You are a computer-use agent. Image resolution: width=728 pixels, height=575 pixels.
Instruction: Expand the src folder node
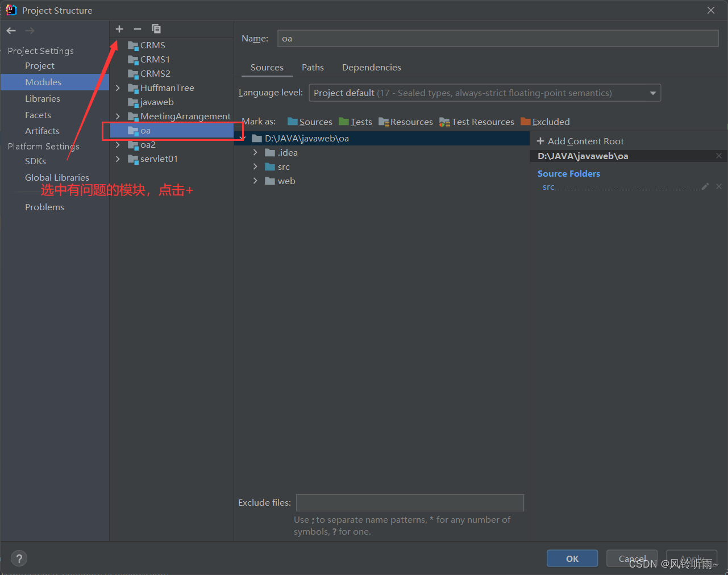[x=255, y=166]
